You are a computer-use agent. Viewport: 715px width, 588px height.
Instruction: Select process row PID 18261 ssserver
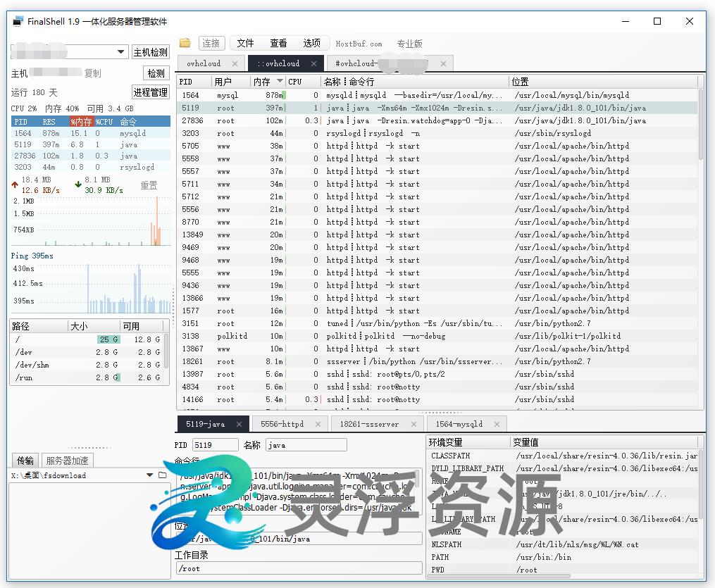click(437, 361)
